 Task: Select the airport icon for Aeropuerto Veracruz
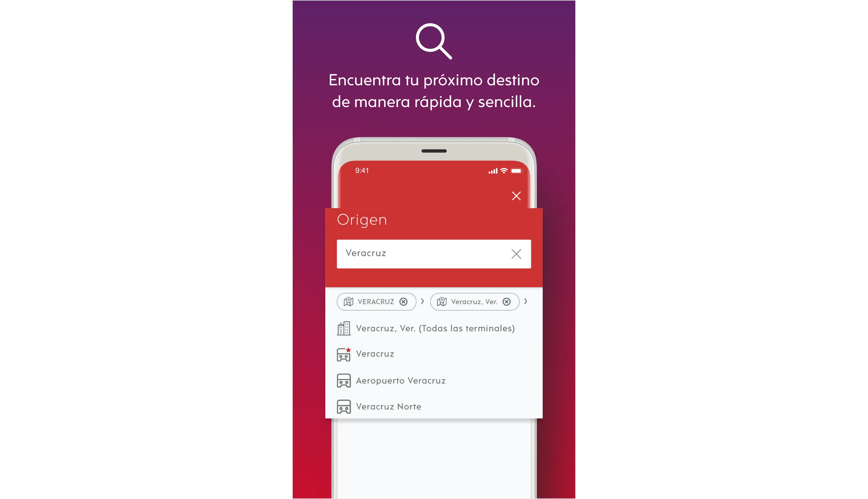[x=344, y=380]
